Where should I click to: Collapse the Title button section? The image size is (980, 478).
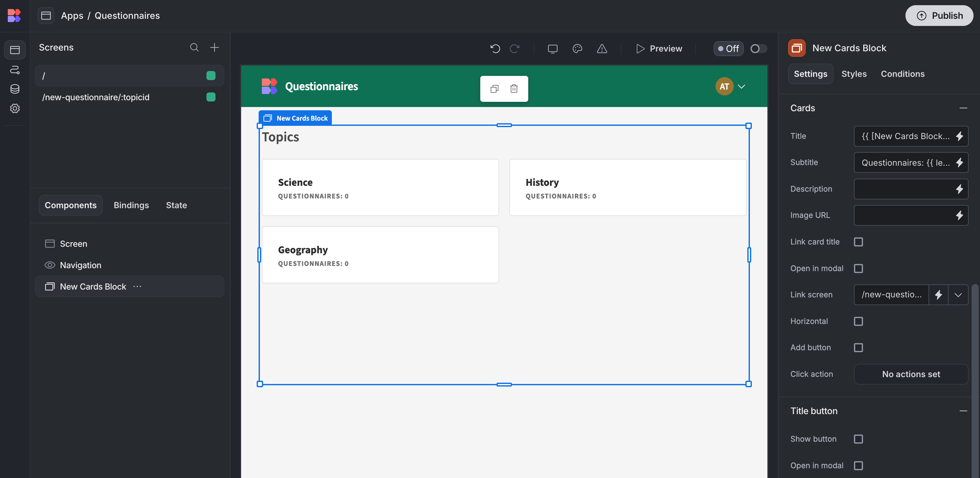tap(963, 411)
